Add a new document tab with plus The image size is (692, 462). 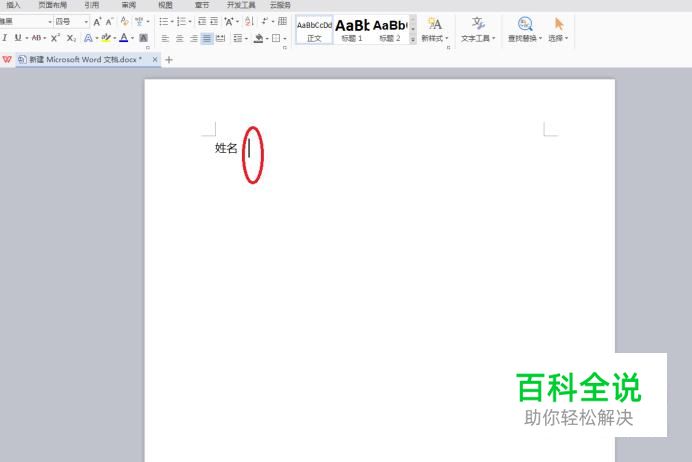click(x=169, y=60)
